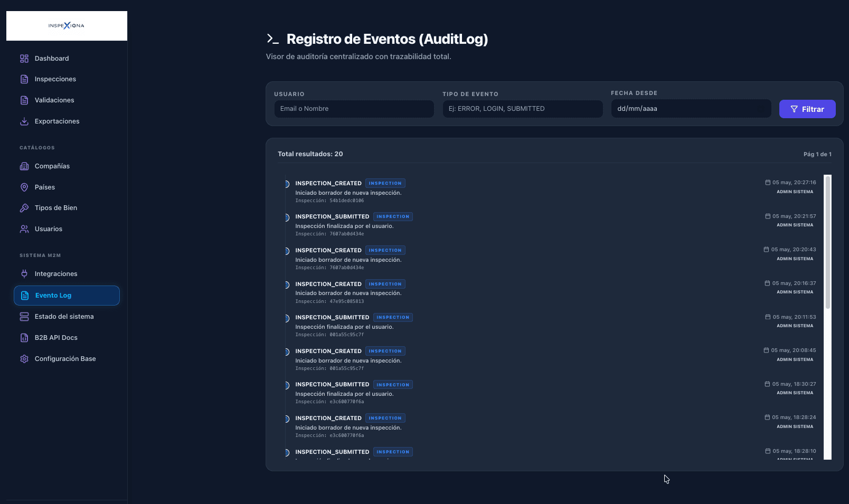Click INSPECTION_SUBMITTED title at 18:30:27
Image resolution: width=849 pixels, height=504 pixels.
pyautogui.click(x=332, y=384)
